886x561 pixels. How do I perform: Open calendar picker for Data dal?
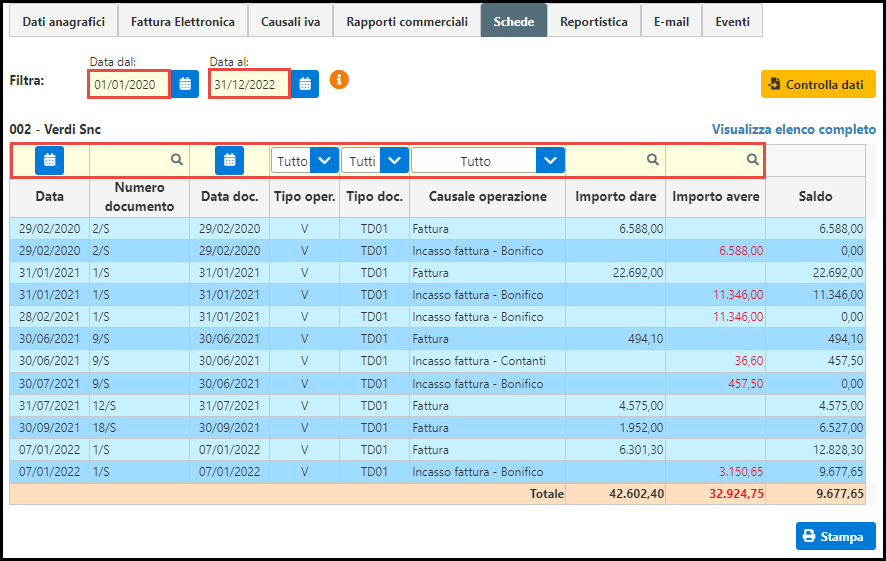185,84
